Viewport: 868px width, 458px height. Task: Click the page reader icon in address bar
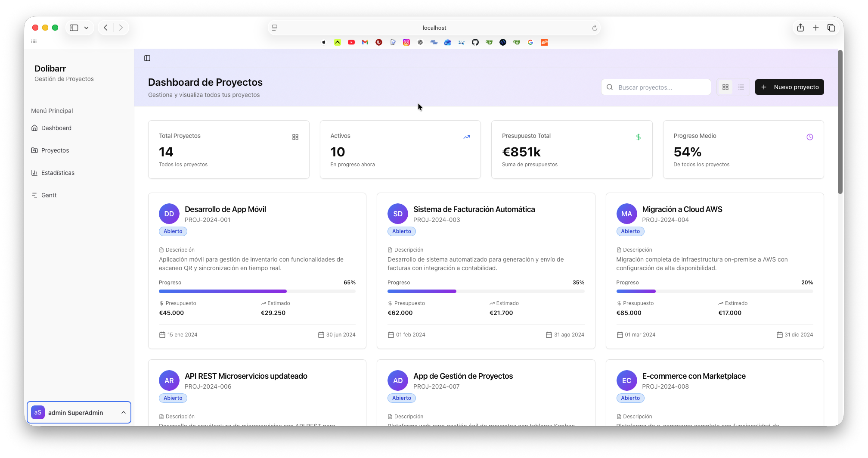[x=275, y=28]
